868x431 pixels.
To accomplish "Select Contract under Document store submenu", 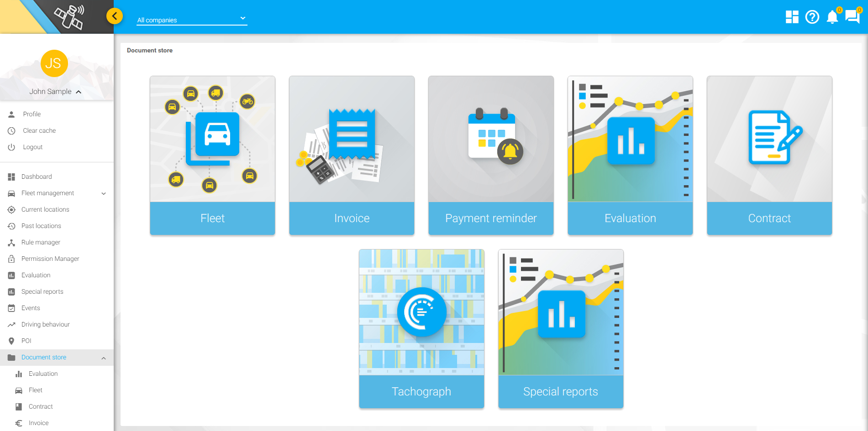I will click(41, 406).
